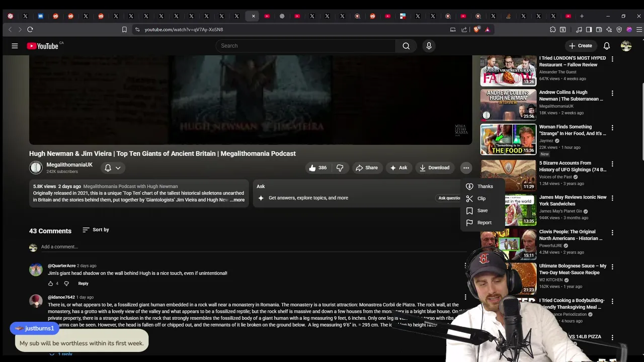The width and height of the screenshot is (644, 362).
Task: Like the video with thumbs-up
Action: [317, 168]
